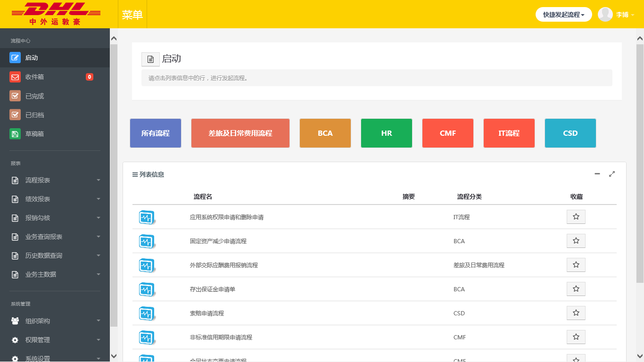The image size is (644, 362).
Task: Click the 收件箱 envelope icon
Action: pos(15,77)
